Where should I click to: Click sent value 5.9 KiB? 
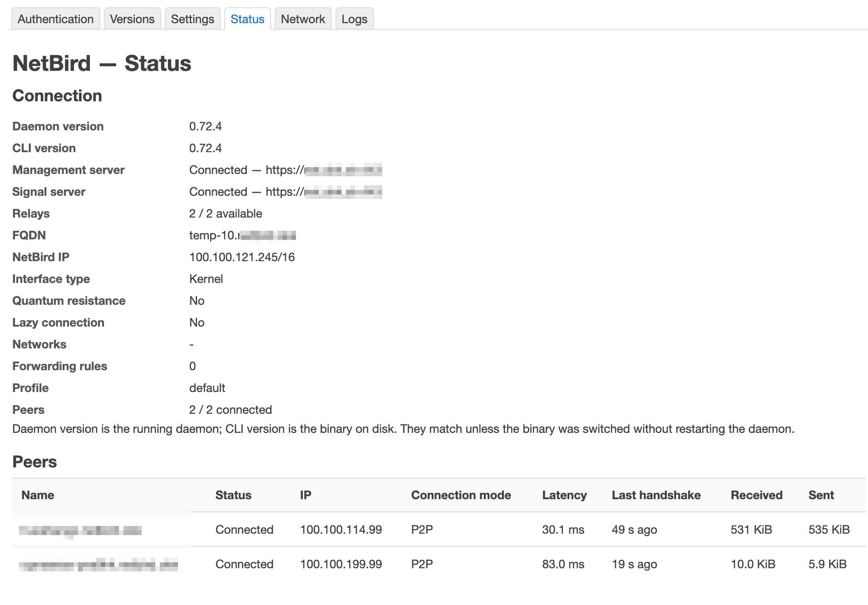click(x=827, y=564)
